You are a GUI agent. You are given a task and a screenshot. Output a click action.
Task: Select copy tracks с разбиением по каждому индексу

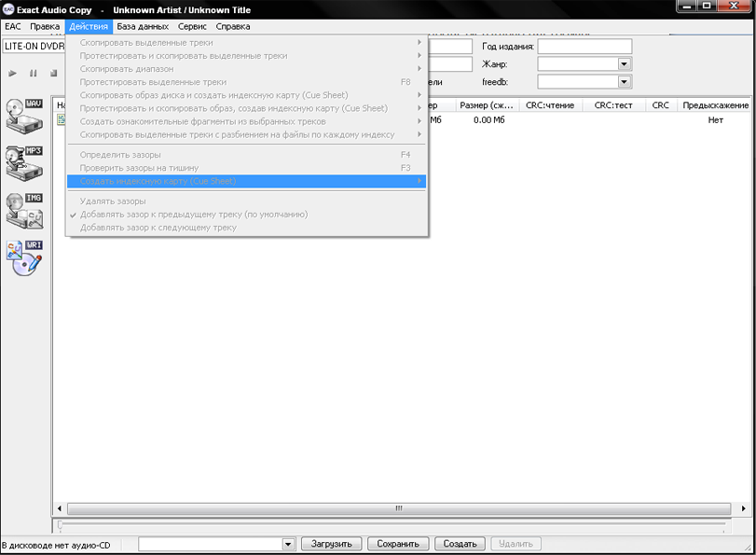point(246,134)
